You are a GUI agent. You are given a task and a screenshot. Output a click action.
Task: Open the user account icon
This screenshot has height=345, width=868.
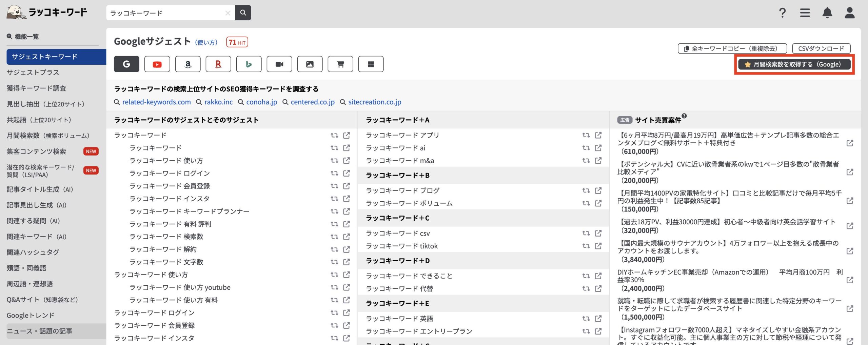(850, 13)
